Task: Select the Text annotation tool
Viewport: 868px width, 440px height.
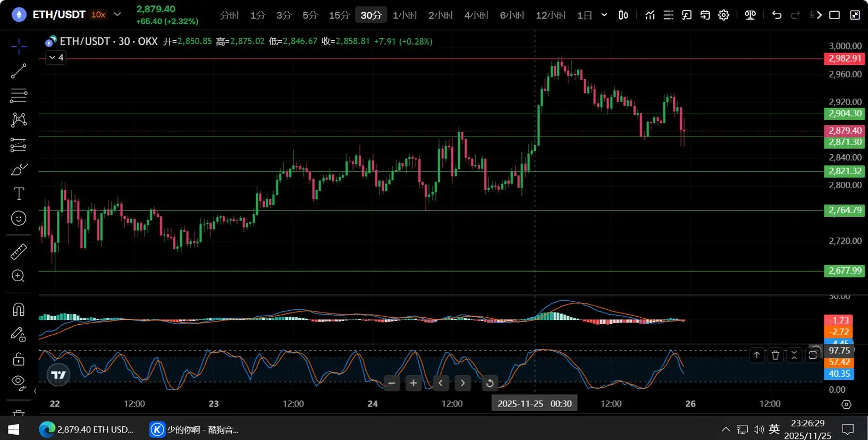Action: click(x=19, y=194)
